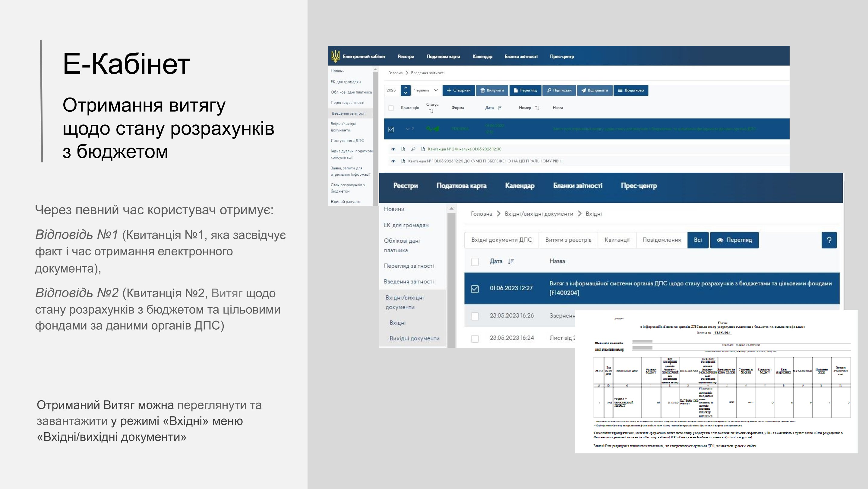Click the Перегляд button with eye icon
868x489 pixels.
734,240
